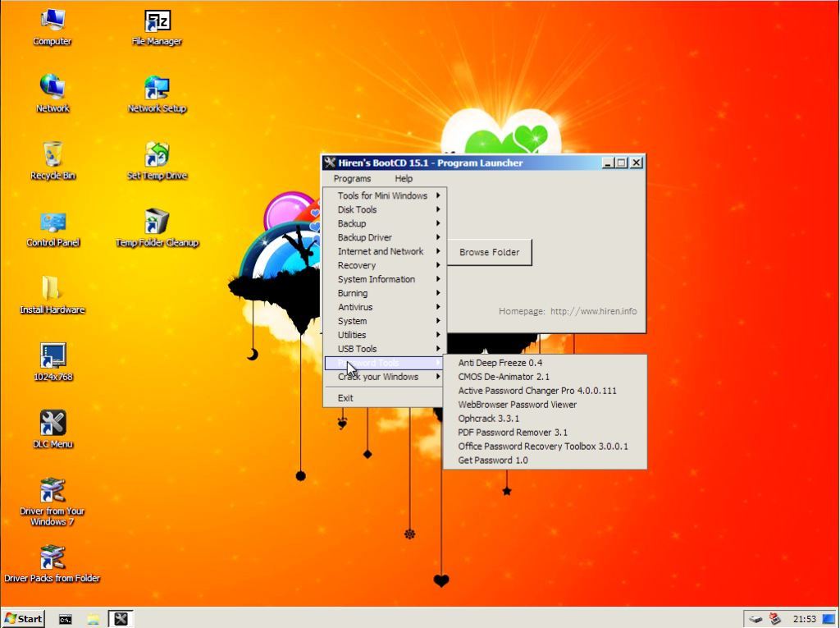Expand the Tools for Mini Windows submenu
The height and width of the screenshot is (628, 840).
click(x=385, y=195)
